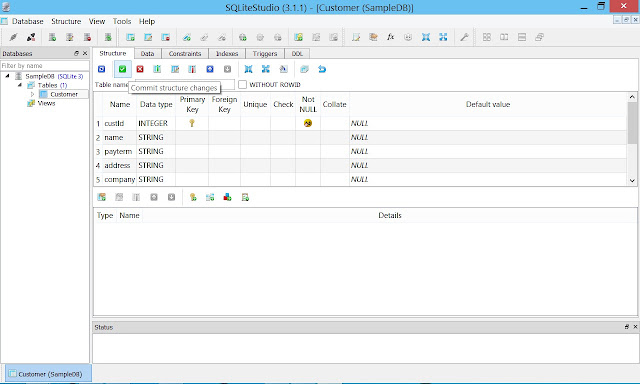Select the Customer table in tree
Screen dimensions: 640x384
(x=64, y=94)
